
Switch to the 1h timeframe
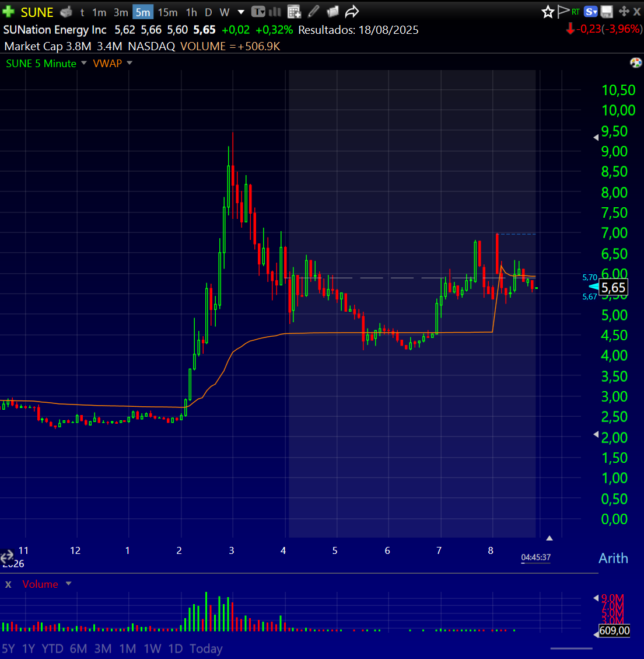[191, 12]
